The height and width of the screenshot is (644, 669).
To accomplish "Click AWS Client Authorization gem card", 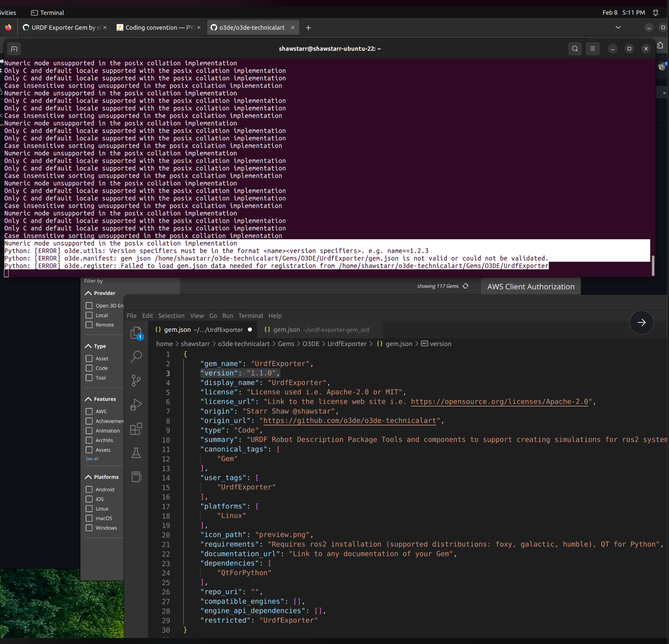I will coord(531,286).
